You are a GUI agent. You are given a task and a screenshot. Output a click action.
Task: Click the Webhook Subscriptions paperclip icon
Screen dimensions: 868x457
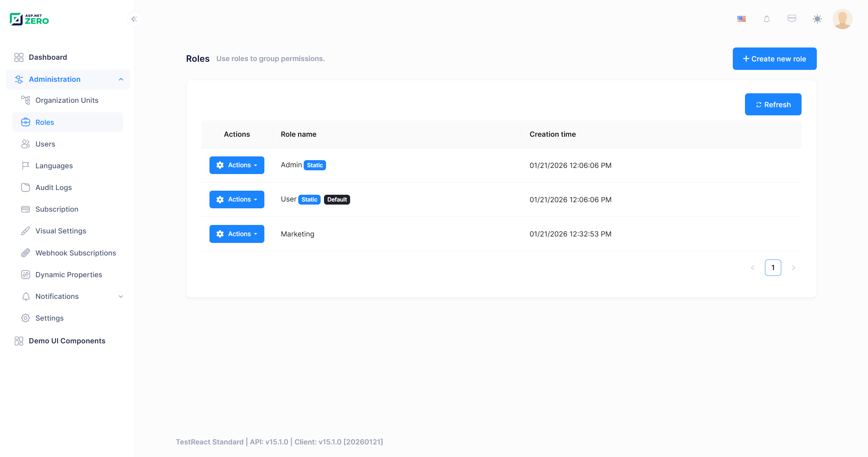point(26,253)
